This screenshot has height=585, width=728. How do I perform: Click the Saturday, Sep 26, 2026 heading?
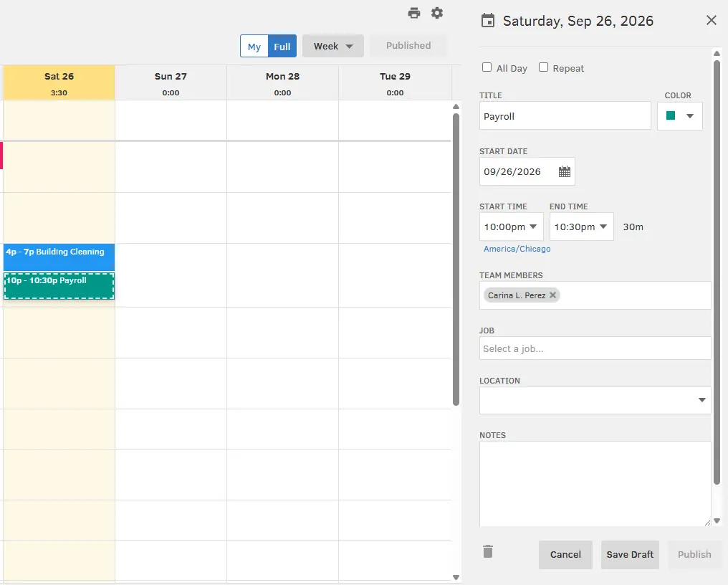[x=578, y=21]
